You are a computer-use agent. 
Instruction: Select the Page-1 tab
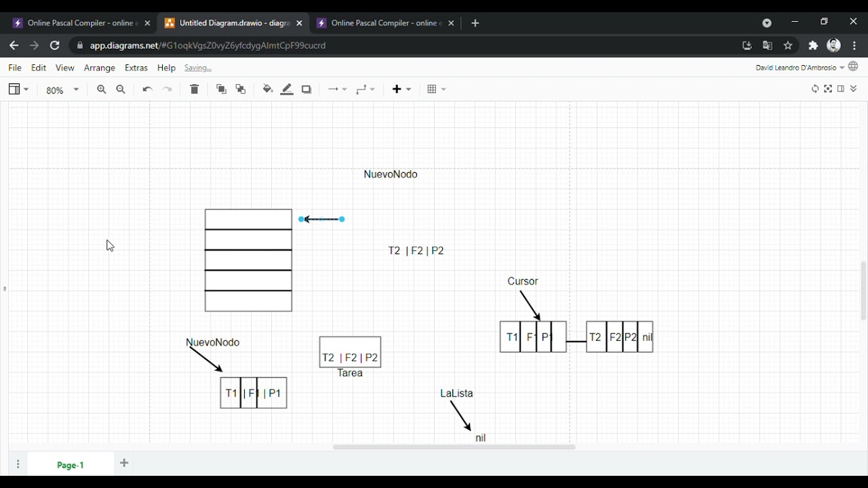(71, 465)
